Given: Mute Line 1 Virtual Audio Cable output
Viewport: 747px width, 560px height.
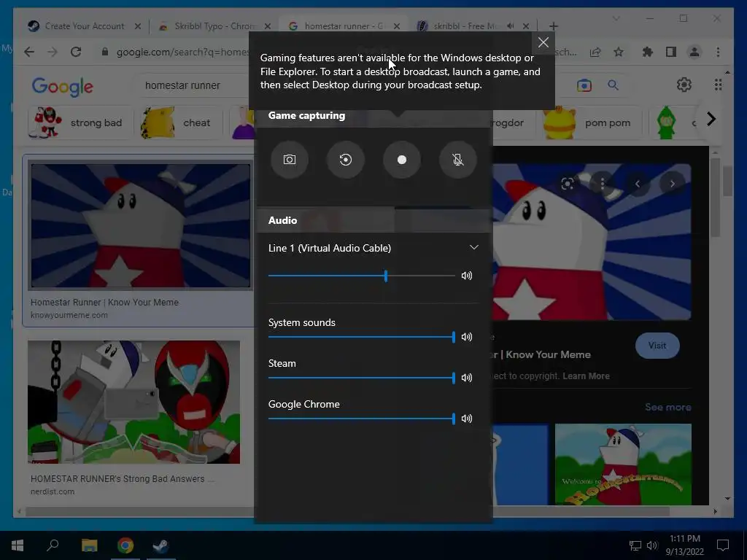Looking at the screenshot, I should [x=467, y=276].
